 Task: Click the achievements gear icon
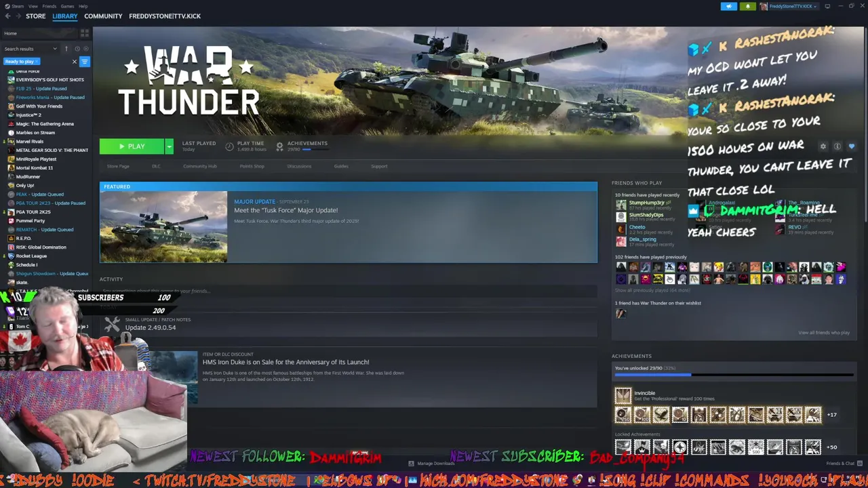(279, 146)
